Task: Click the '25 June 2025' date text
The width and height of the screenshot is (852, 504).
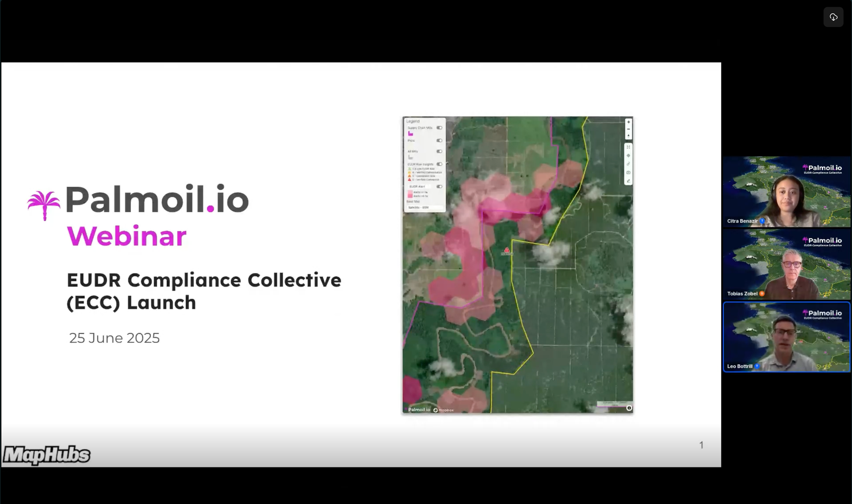Action: tap(114, 338)
